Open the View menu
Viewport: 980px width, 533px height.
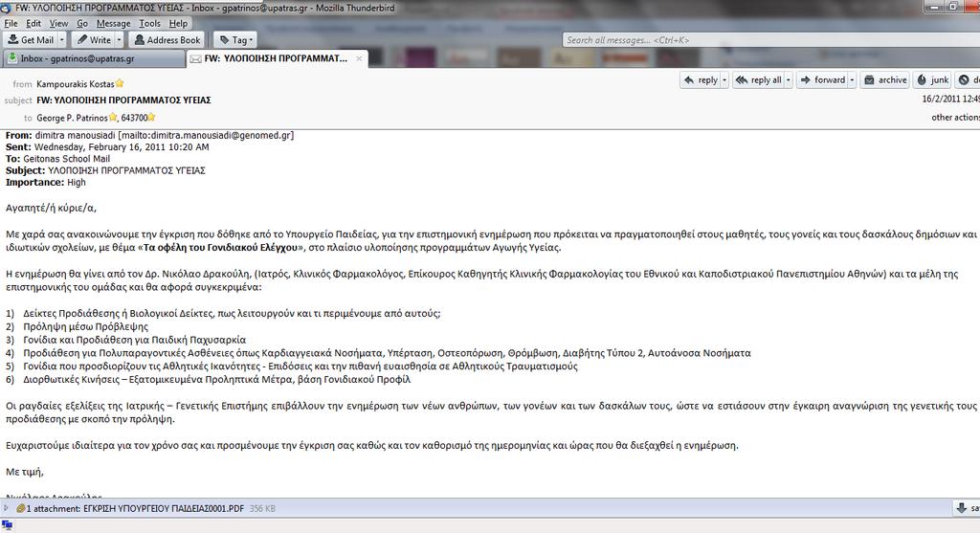pos(58,23)
